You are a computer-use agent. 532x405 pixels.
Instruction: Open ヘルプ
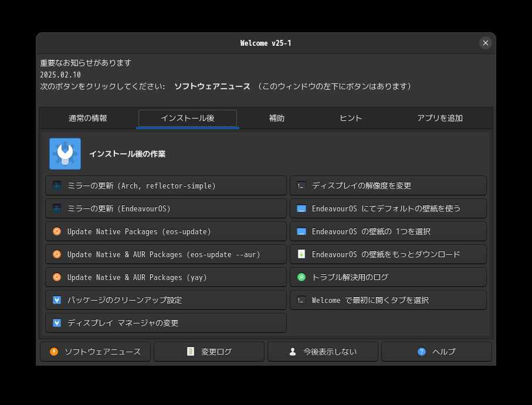point(436,352)
